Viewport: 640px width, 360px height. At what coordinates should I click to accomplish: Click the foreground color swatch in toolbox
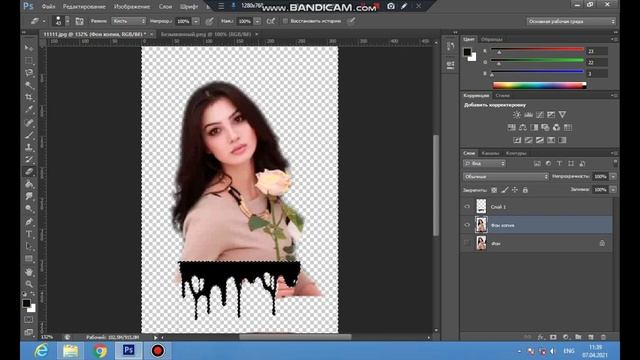click(x=27, y=303)
